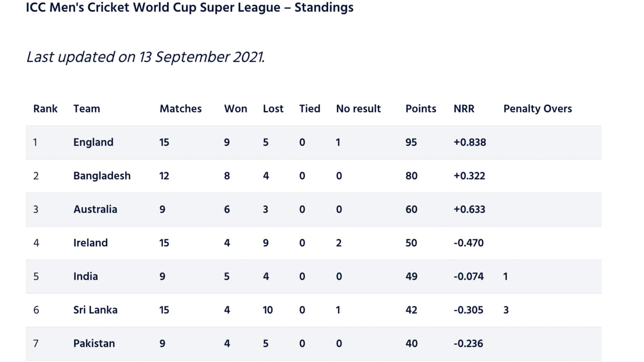Click Bangladesh team name
Screen dimensions: 644x362
click(x=102, y=176)
